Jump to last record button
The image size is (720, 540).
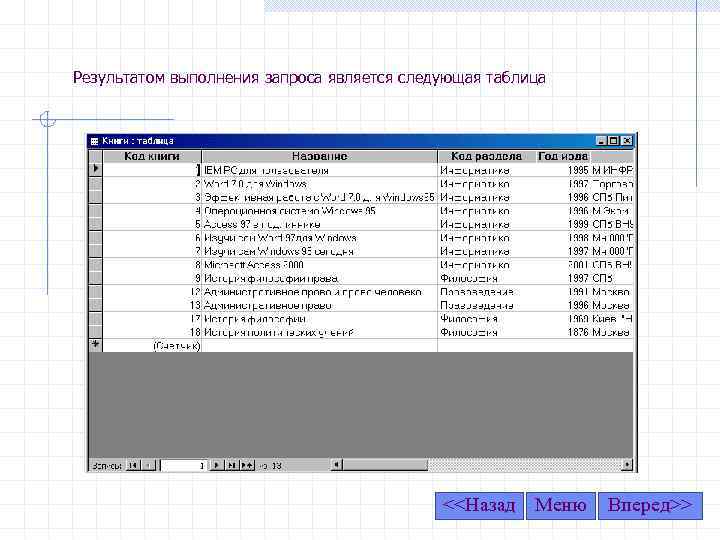pyautogui.click(x=231, y=465)
